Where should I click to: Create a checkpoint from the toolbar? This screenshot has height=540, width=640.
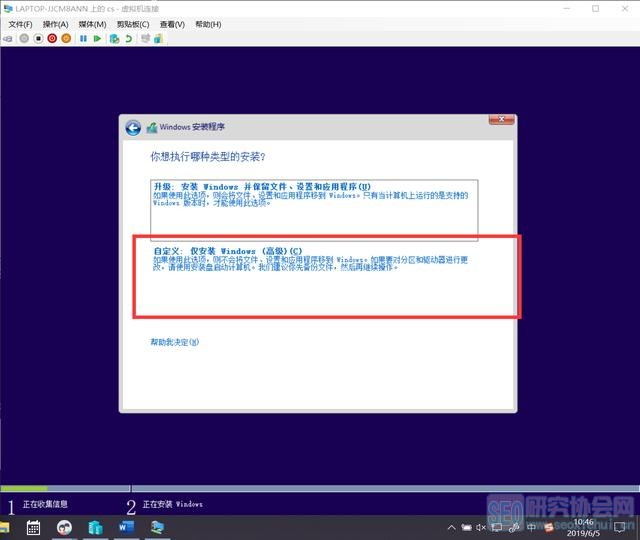(115, 39)
